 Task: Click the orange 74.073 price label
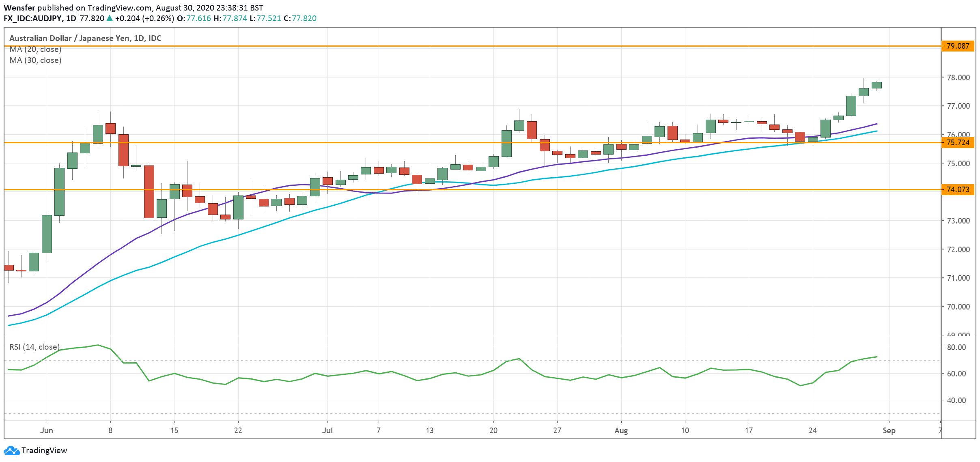(958, 189)
